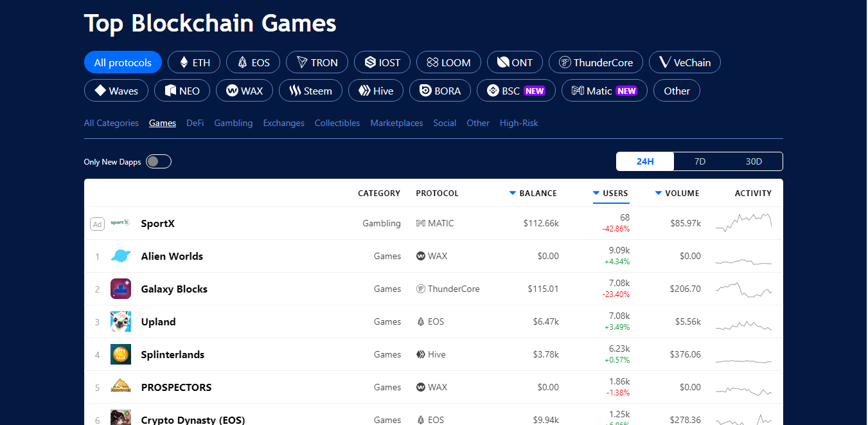
Task: Open Social category tab
Action: coord(445,123)
